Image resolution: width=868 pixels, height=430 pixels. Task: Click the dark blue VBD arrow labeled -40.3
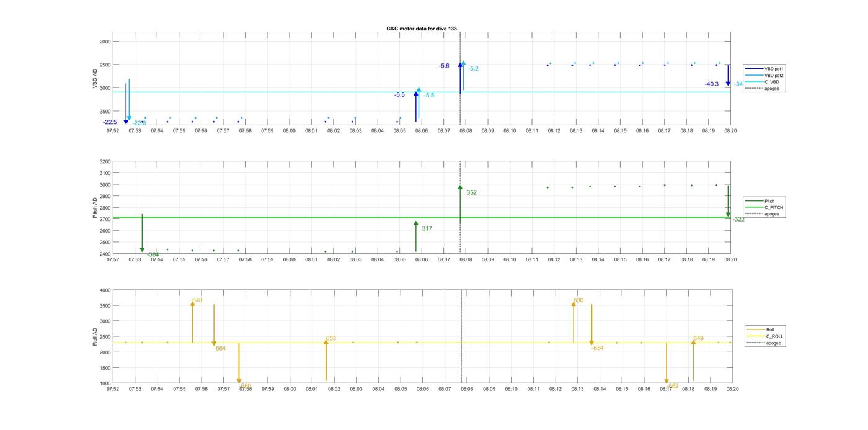(x=728, y=76)
